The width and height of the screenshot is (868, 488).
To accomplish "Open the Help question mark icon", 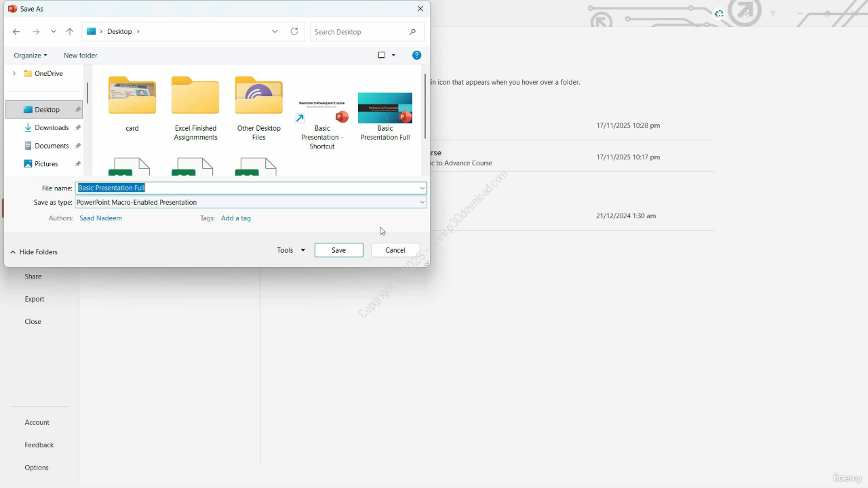I will (417, 56).
